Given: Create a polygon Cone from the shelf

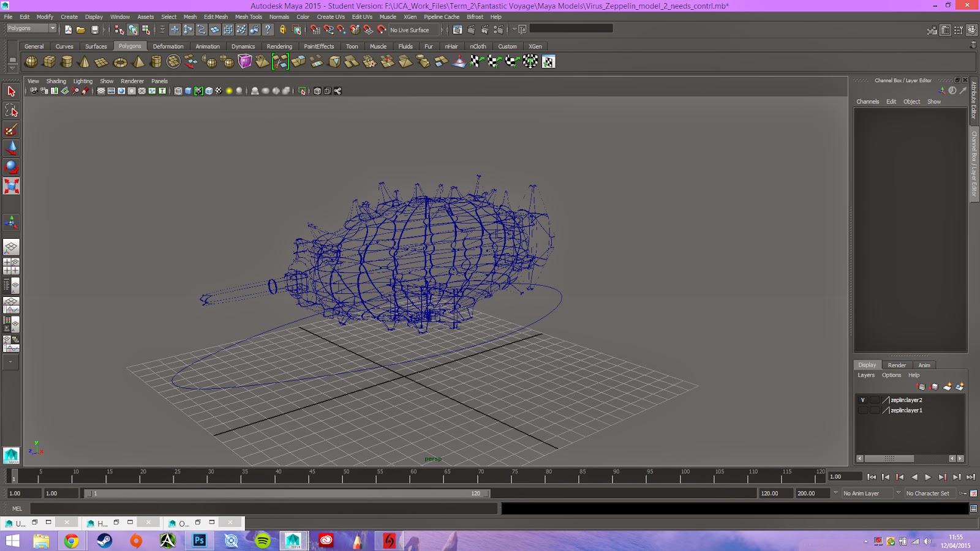Looking at the screenshot, I should point(85,61).
